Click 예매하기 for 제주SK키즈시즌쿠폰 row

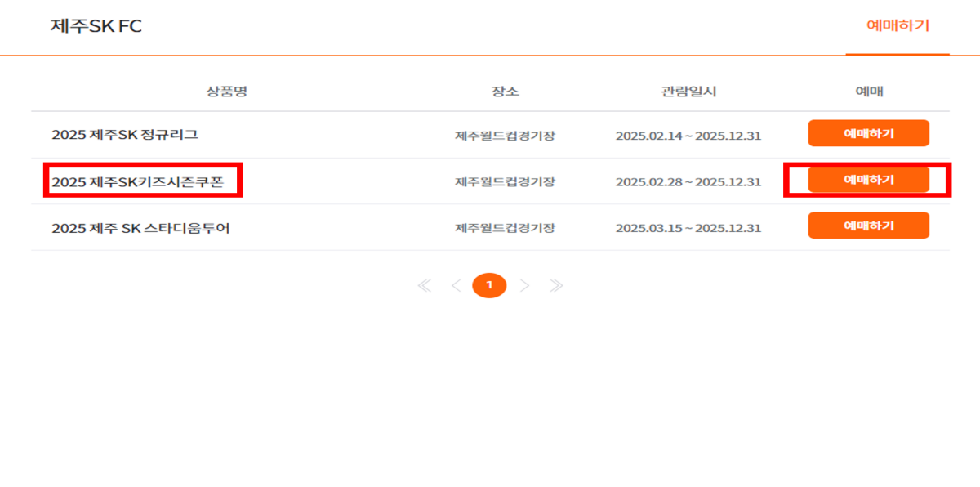coord(869,180)
